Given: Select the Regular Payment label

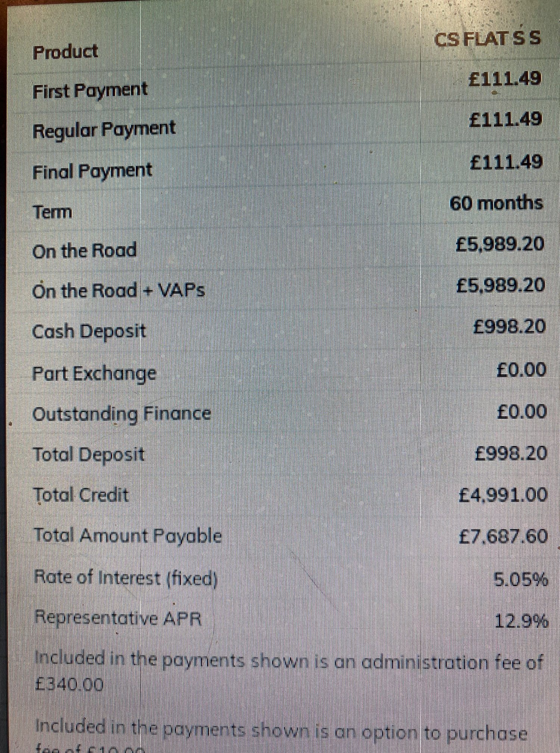Looking at the screenshot, I should pyautogui.click(x=104, y=130).
